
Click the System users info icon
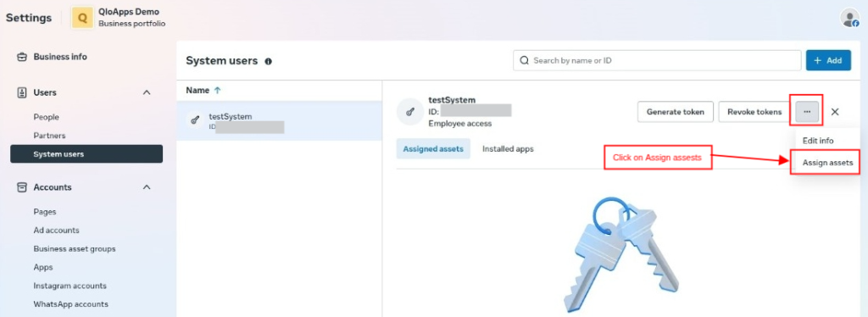point(269,61)
